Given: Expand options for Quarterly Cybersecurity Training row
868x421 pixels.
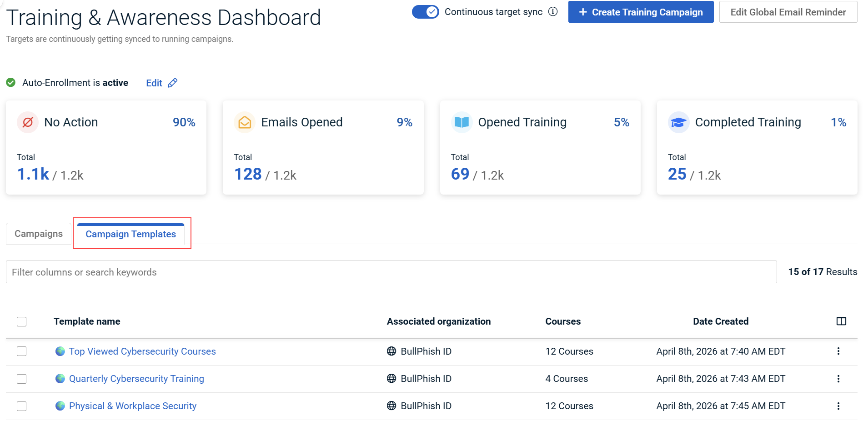Looking at the screenshot, I should pos(838,379).
